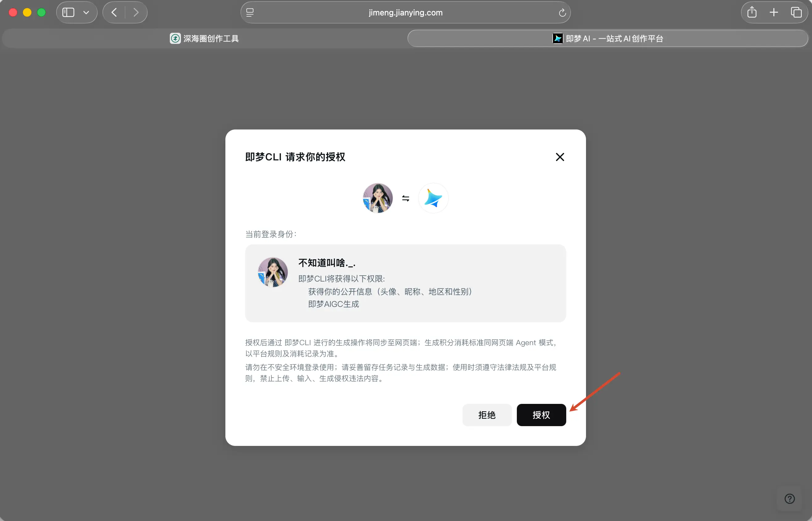
Task: Select the 即梦 AI 一站式 AI 创作平台 tab
Action: 608,39
